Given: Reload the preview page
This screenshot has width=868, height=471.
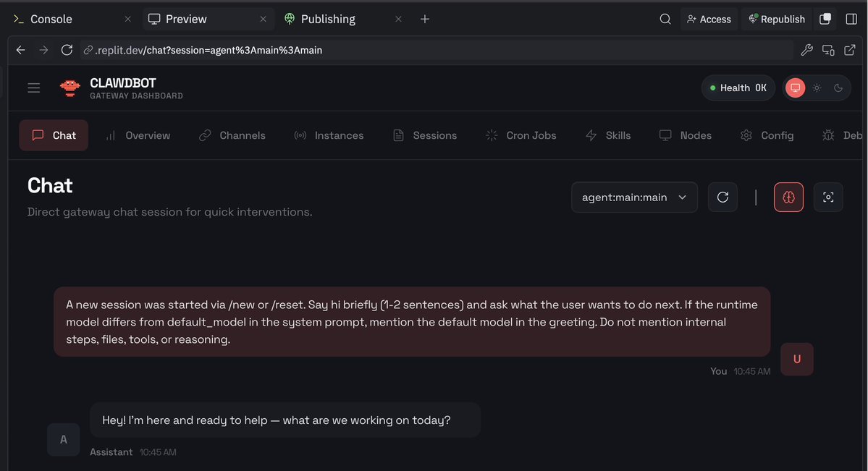Looking at the screenshot, I should pos(67,50).
